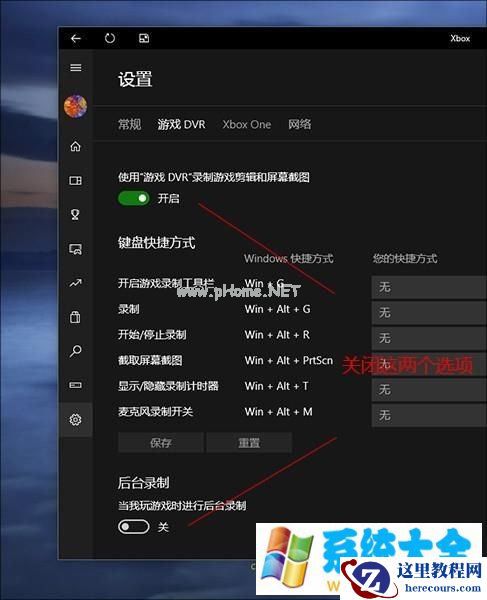The image size is (487, 600).
Task: Click the 后台录制 section heading
Action: pyautogui.click(x=143, y=483)
